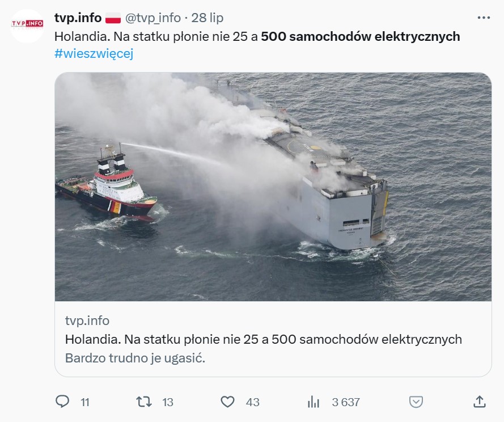The width and height of the screenshot is (504, 422).
Task: Click the Polish flag emoji
Action: coord(113,18)
